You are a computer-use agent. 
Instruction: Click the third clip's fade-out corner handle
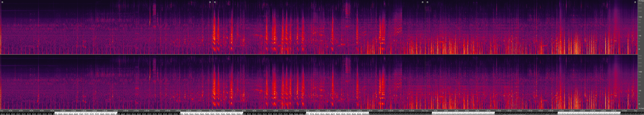coord(635,2)
